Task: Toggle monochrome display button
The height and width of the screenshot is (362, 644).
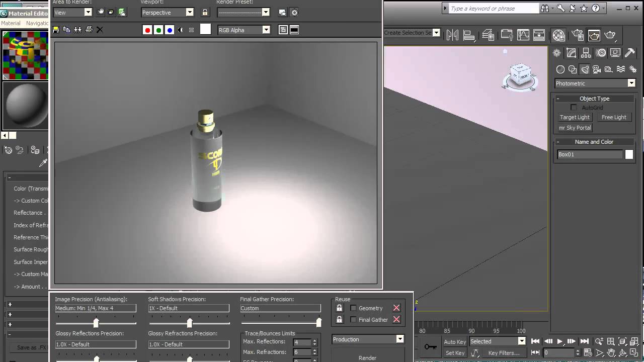Action: (x=192, y=30)
